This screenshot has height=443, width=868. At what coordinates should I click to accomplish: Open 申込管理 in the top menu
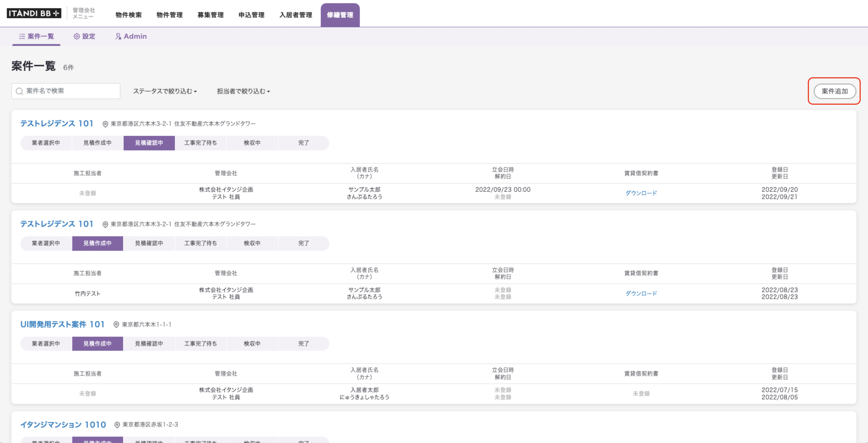251,15
